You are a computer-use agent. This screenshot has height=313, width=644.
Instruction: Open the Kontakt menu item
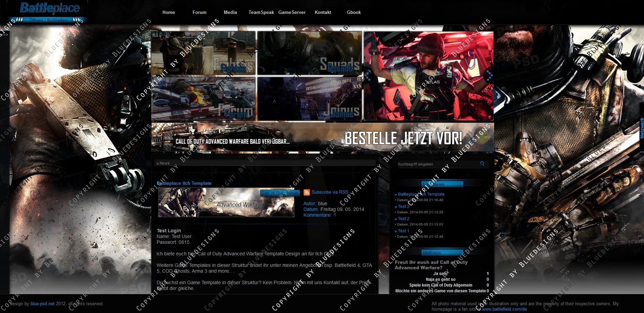[323, 12]
